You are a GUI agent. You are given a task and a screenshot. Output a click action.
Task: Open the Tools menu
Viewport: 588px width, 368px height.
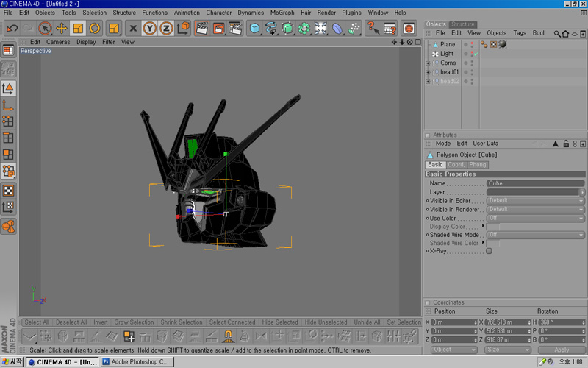tap(69, 13)
